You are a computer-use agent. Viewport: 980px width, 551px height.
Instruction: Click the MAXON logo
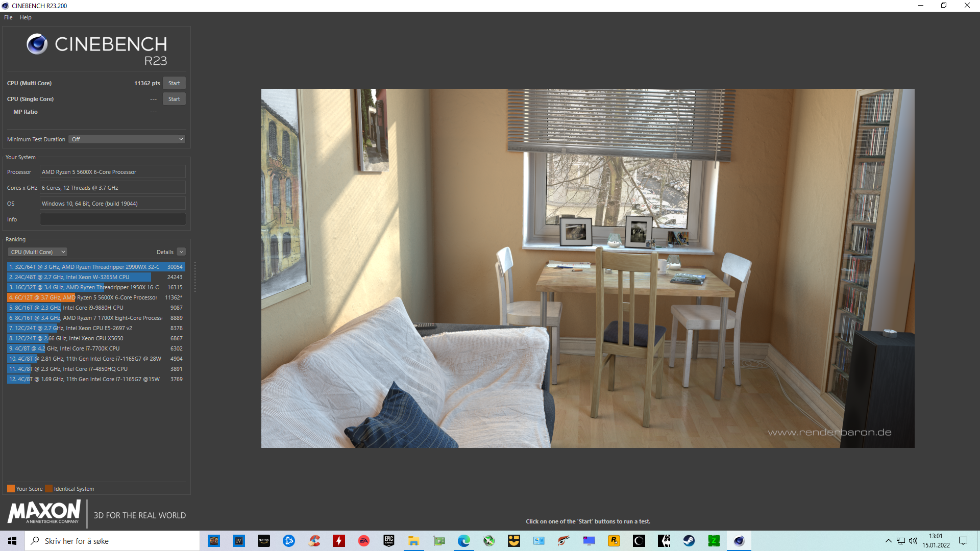pos(44,512)
